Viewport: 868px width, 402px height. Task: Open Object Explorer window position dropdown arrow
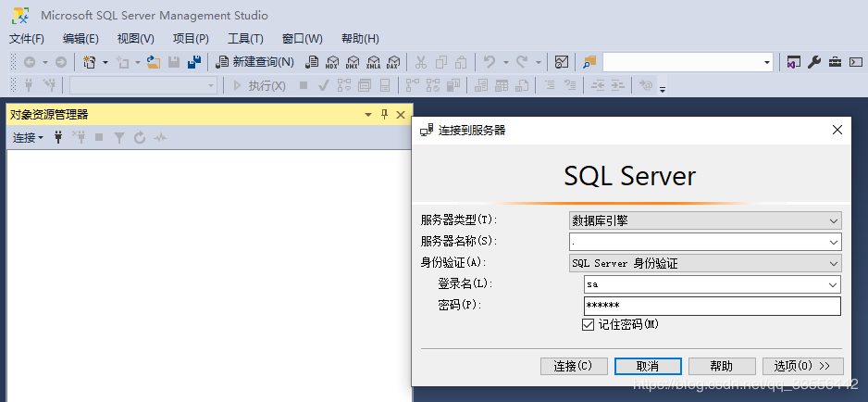click(x=368, y=115)
